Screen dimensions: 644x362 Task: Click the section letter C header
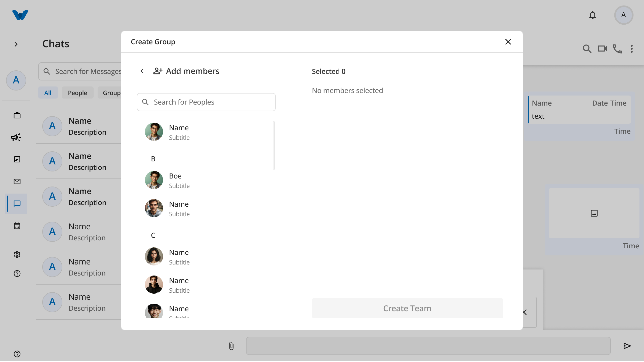(x=153, y=235)
